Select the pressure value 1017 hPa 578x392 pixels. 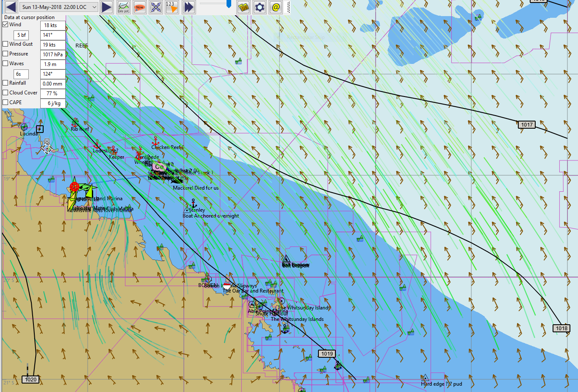click(x=53, y=55)
